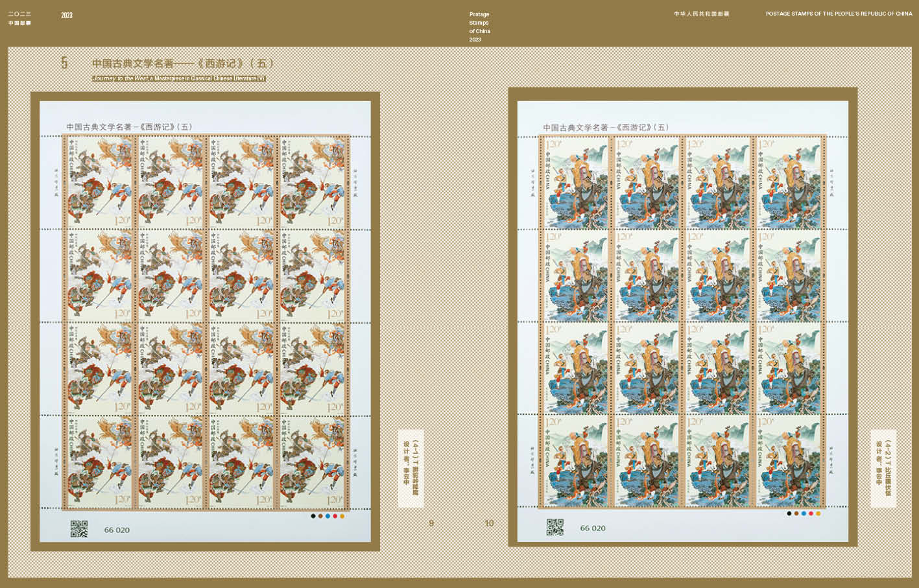This screenshot has height=588, width=919.
Task: Select the blue color dot on left sheet
Action: [328, 516]
